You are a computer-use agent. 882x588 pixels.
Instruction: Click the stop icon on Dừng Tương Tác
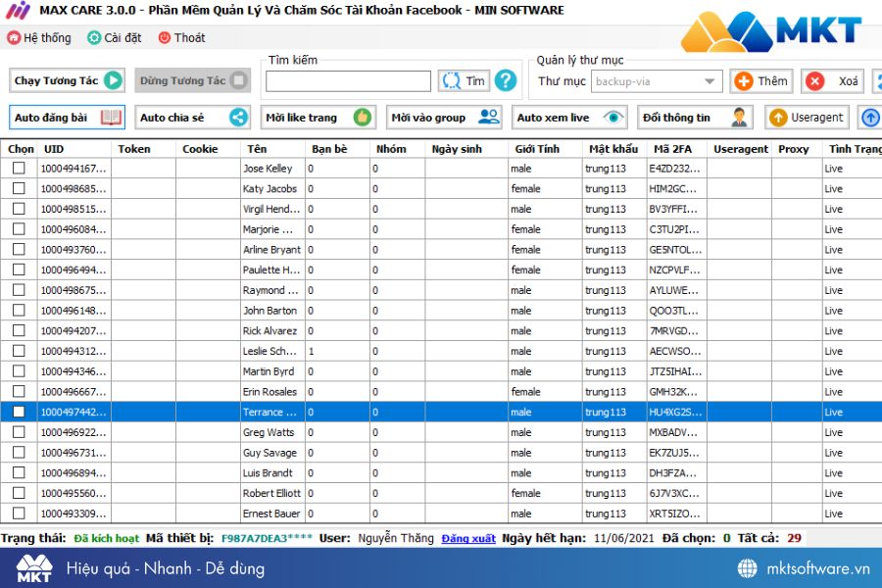click(238, 80)
